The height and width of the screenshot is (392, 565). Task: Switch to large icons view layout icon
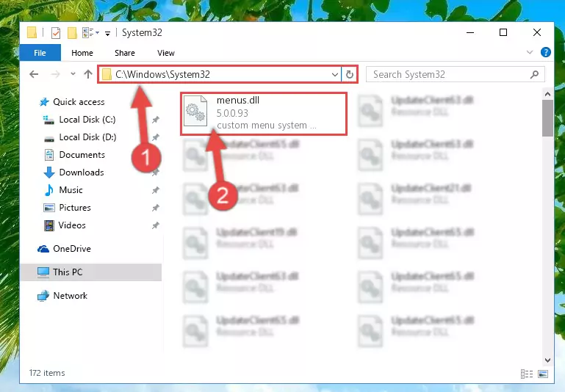543,374
